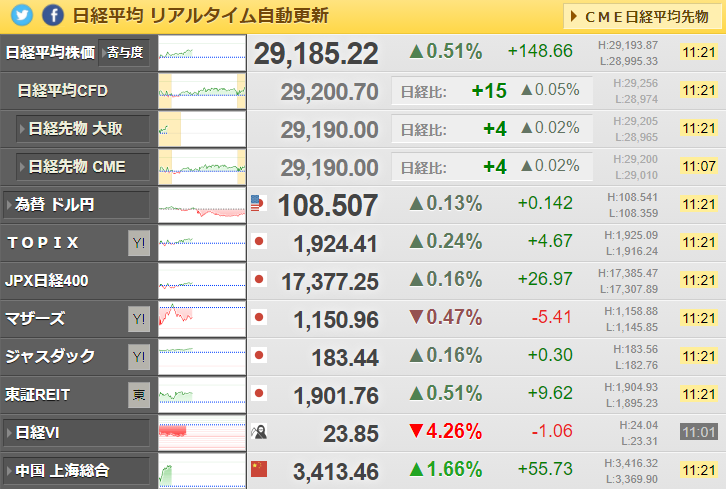Screen dimensions: 726x489
Task: Open the Twitter share icon
Action: click(22, 15)
